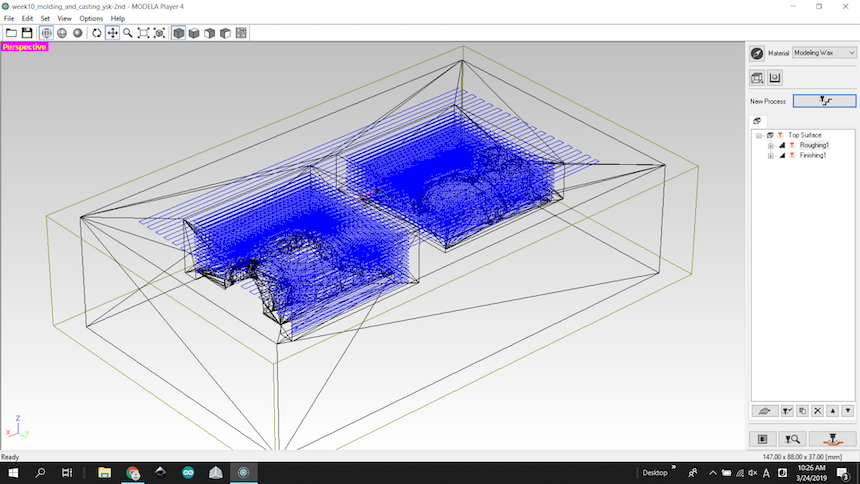
Task: Switch to the second wireframe sphere display
Action: (62, 33)
